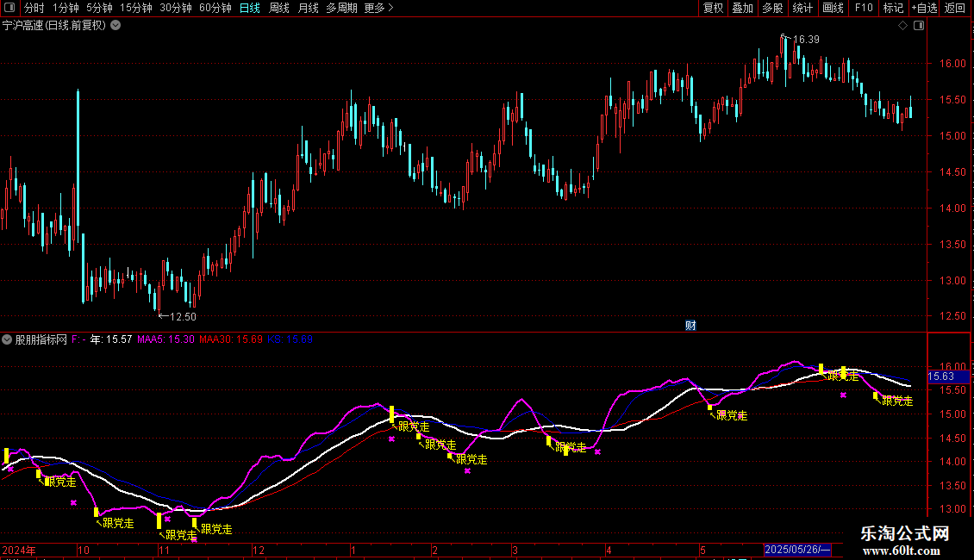Activate the 画线 drawing tools
This screenshot has width=974, height=560.
tap(833, 8)
